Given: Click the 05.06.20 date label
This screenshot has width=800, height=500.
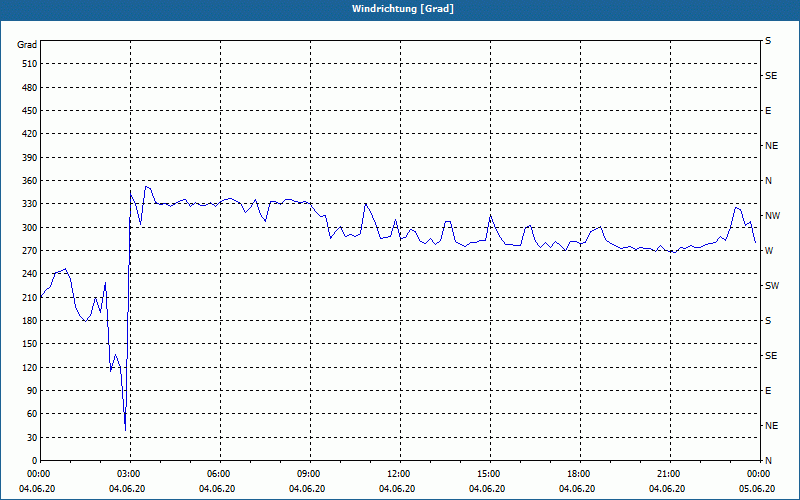Looking at the screenshot, I should 757,489.
